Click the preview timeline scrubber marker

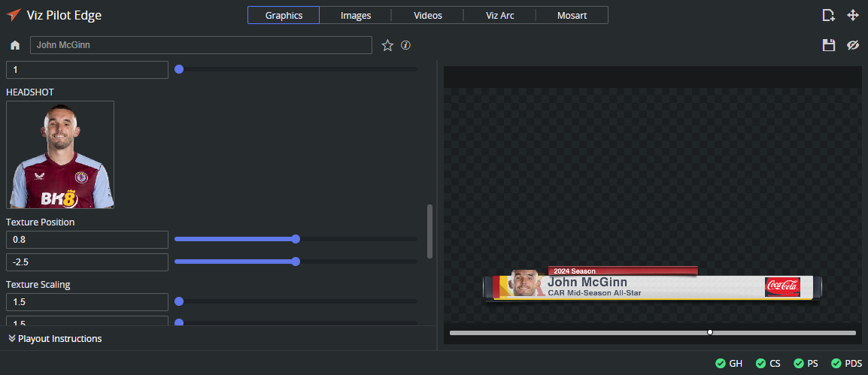710,332
